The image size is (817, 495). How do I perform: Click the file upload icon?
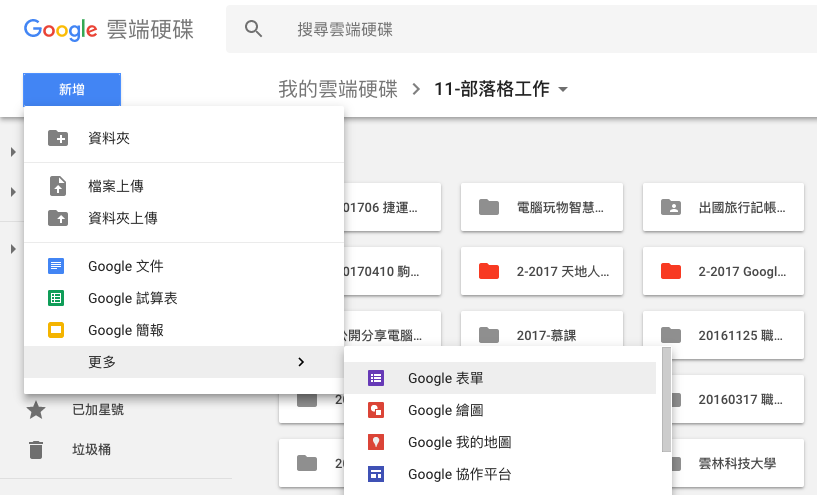58,186
